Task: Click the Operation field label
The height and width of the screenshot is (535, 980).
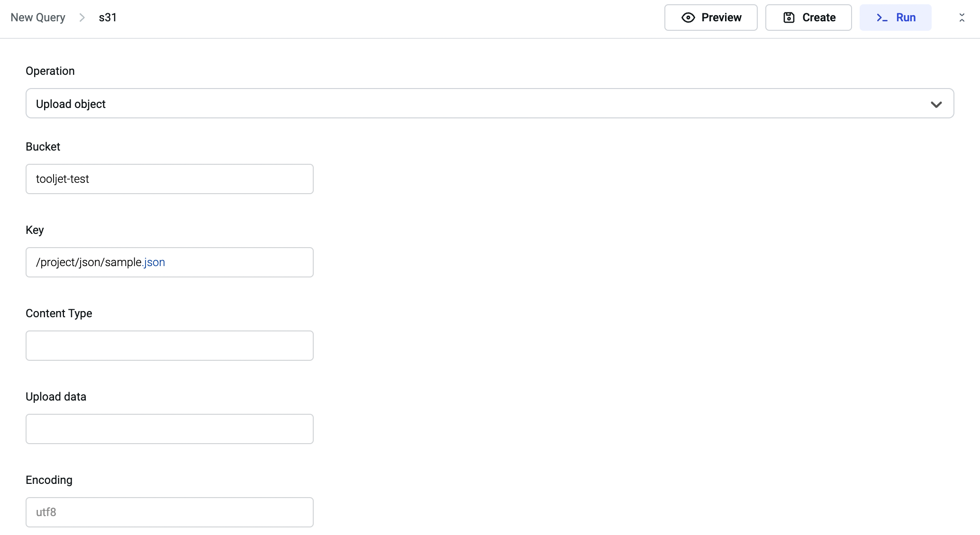Action: (50, 71)
